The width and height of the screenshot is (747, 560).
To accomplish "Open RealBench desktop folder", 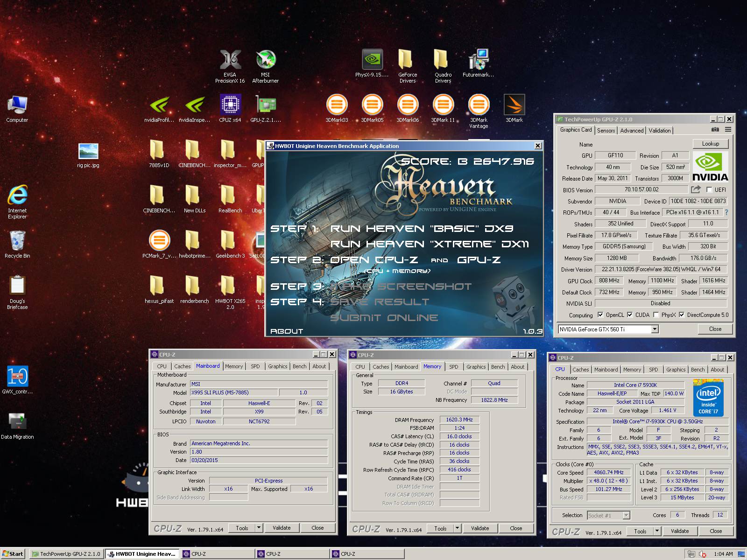I will point(230,199).
